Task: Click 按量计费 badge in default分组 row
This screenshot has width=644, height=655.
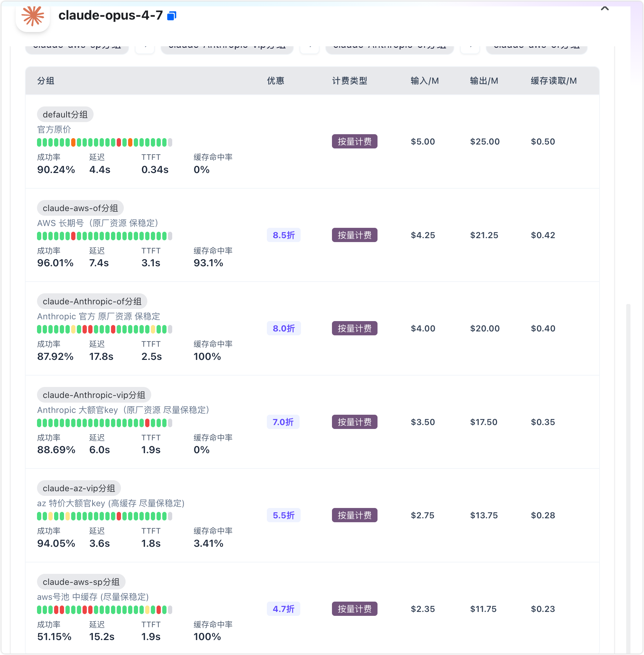Action: (x=354, y=141)
